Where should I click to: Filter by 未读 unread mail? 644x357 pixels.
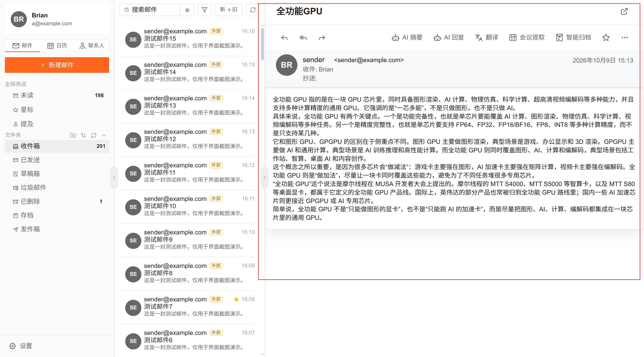click(x=57, y=95)
